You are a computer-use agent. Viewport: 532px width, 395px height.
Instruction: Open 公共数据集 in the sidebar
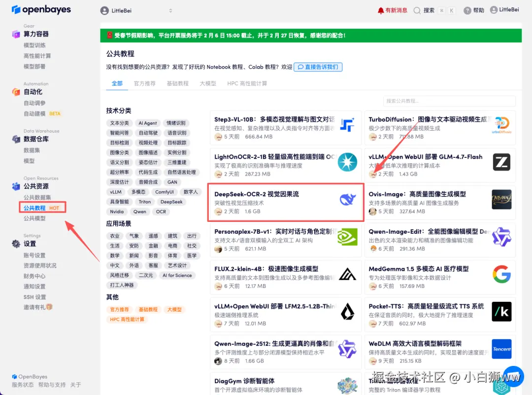[x=37, y=197]
